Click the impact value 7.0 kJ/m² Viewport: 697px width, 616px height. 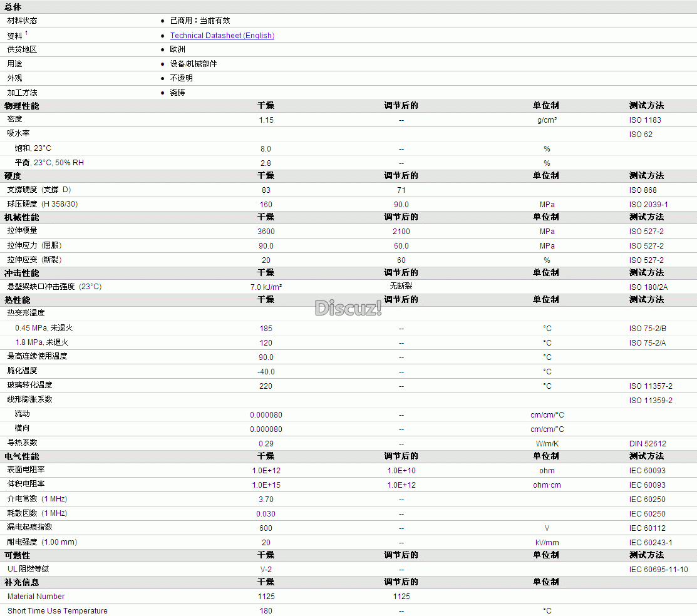pos(266,287)
